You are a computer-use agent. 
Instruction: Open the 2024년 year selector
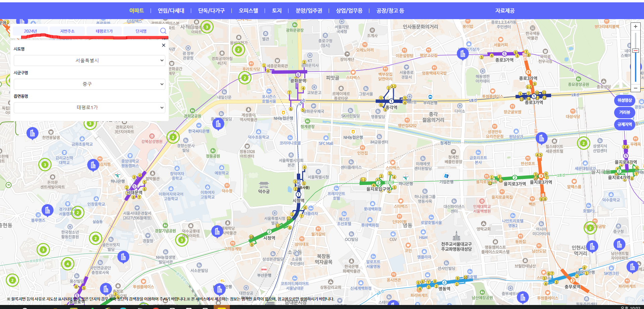(x=31, y=31)
